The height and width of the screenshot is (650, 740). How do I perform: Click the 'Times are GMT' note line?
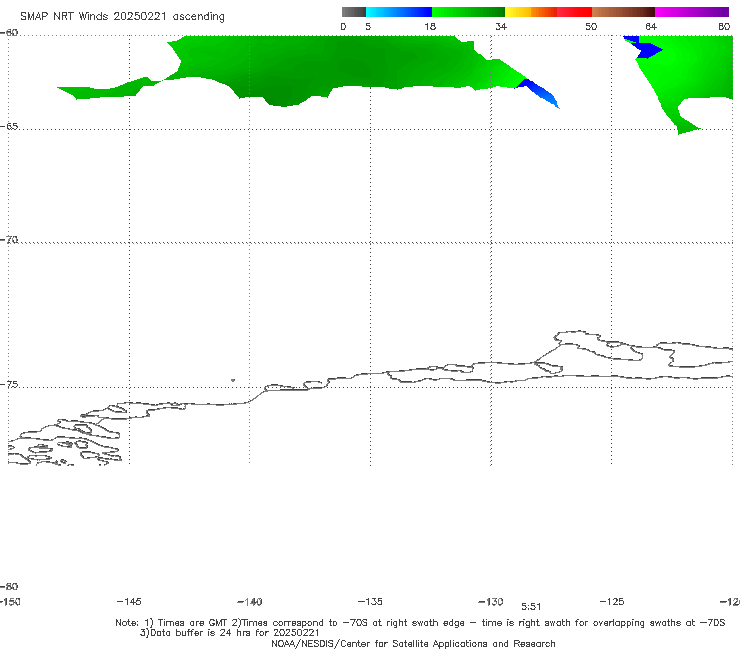[420, 623]
